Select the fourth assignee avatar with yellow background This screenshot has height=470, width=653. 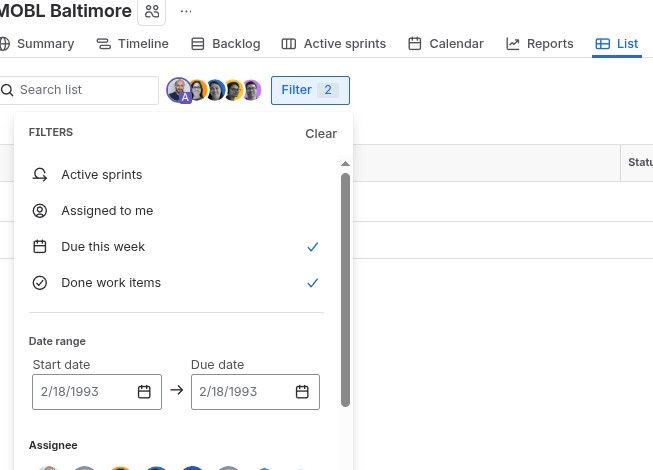tap(234, 90)
